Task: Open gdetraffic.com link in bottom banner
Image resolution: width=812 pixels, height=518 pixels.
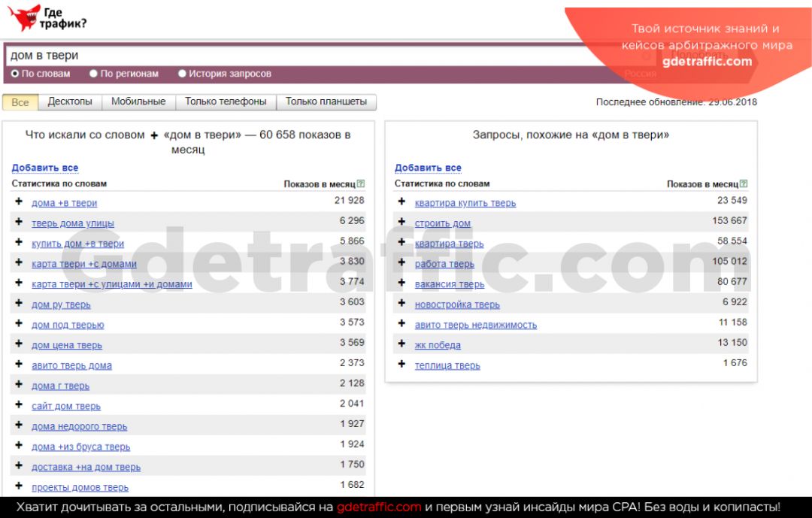Action: click(379, 507)
